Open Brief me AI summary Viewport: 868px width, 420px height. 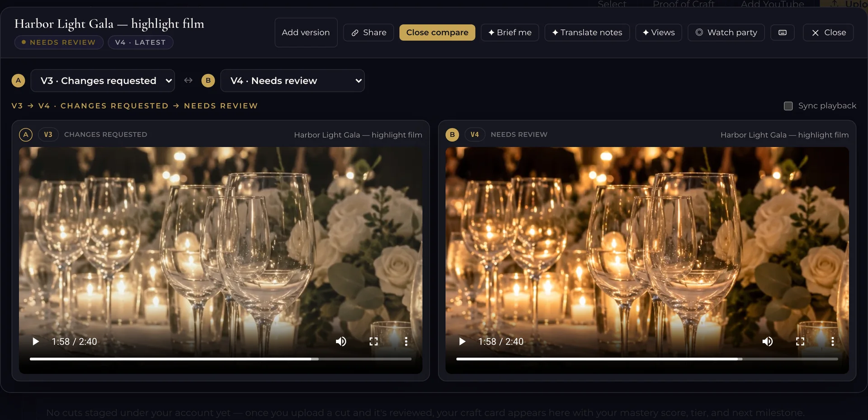[x=509, y=33]
